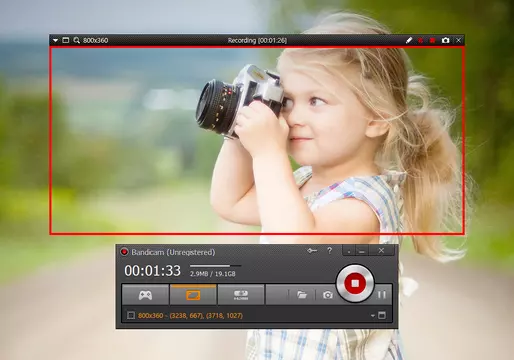The height and width of the screenshot is (360, 514).
Task: Select the Screen Recording mode tab
Action: [x=193, y=295]
